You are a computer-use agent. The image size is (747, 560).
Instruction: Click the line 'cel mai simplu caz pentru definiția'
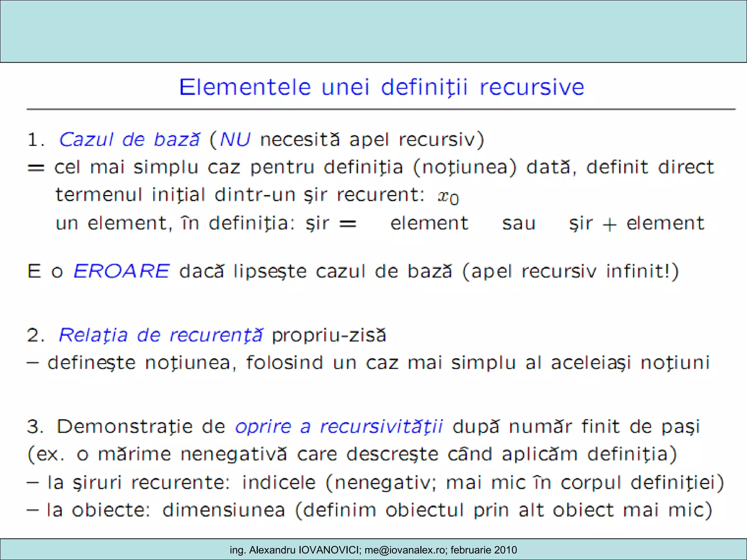click(x=229, y=167)
